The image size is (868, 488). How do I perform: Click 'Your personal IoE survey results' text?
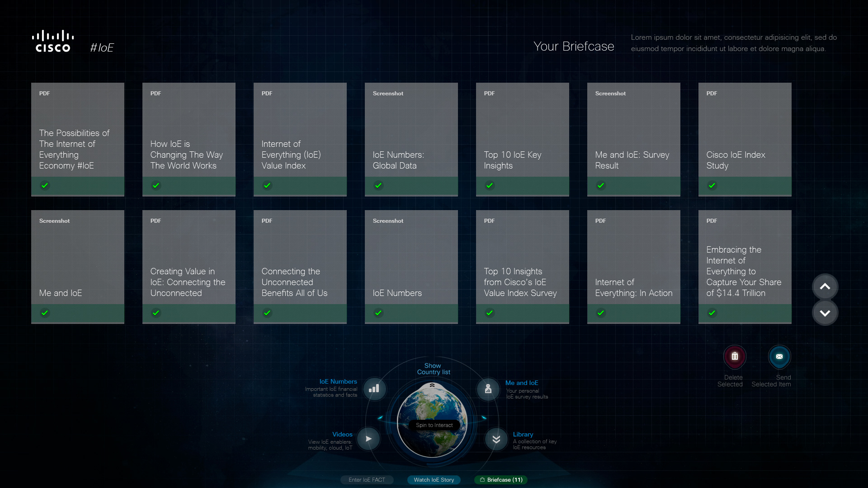pos(527,394)
